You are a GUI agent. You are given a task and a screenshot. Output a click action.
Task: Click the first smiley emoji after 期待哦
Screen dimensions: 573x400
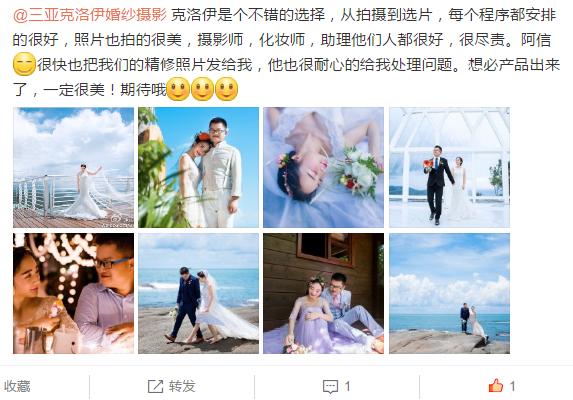click(x=178, y=89)
